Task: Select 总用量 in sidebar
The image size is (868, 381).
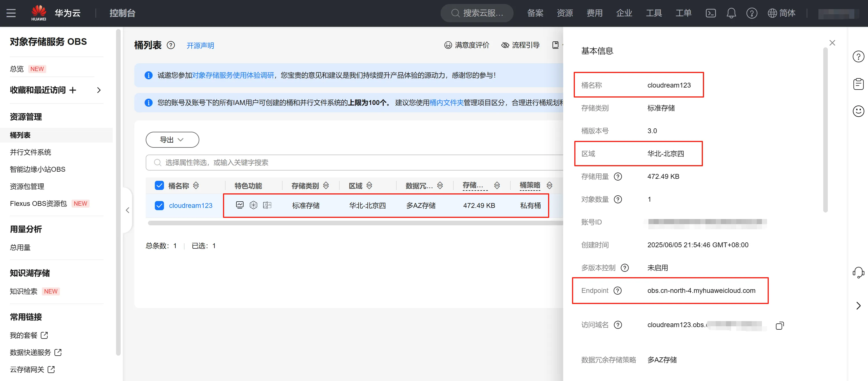Action: pos(20,248)
